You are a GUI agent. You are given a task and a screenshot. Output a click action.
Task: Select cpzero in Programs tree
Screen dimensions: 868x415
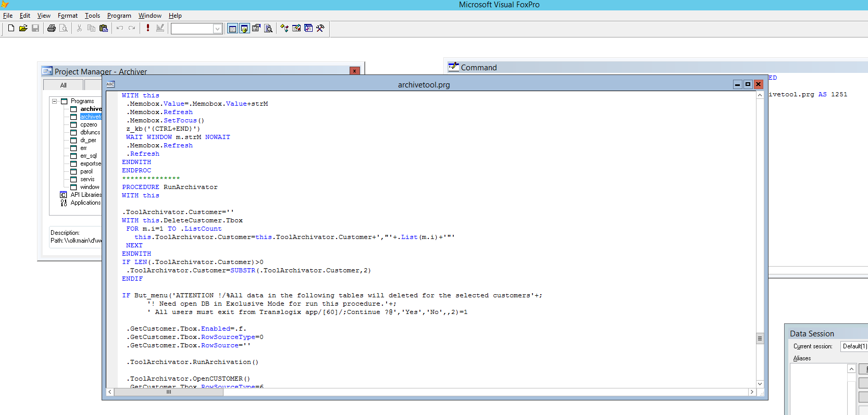89,124
